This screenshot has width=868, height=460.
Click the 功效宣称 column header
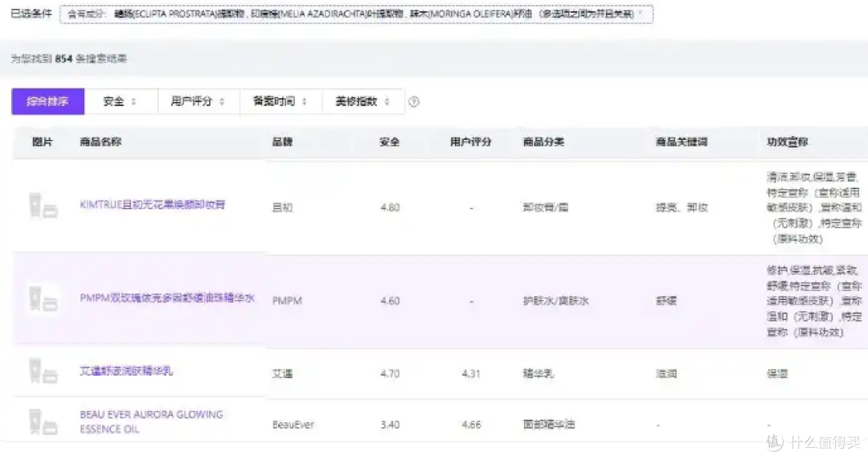point(787,142)
